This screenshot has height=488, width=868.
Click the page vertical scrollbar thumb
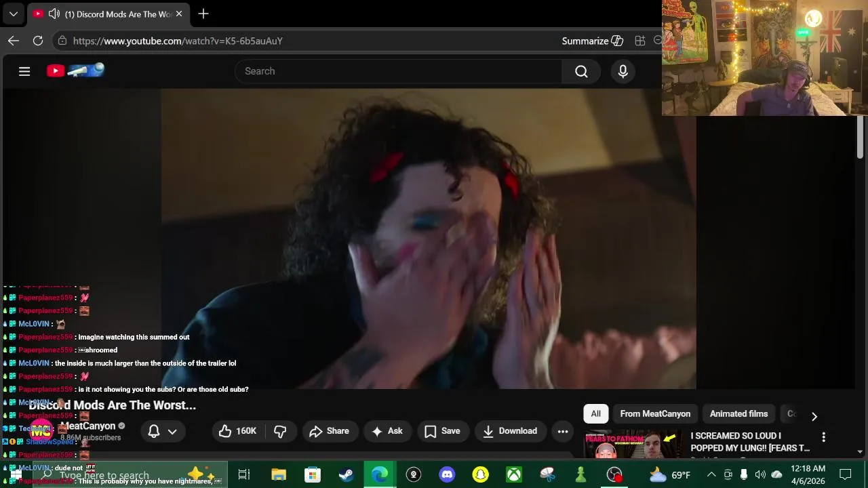[860, 138]
